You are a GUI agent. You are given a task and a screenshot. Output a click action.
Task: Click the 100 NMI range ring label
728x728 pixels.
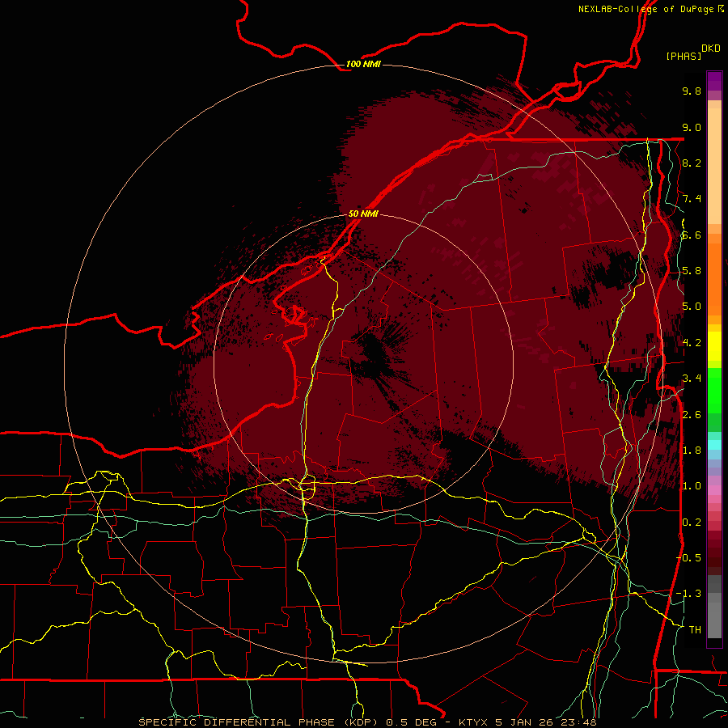coord(363,64)
